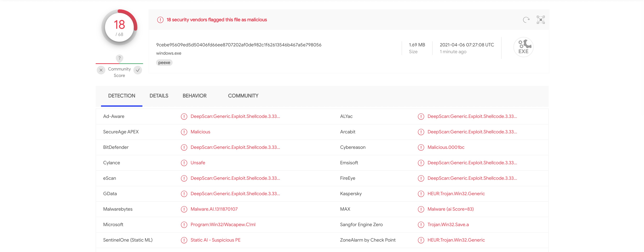Click Malwarebytes Malware.AI.1311870107 detection label
The height and width of the screenshot is (252, 644).
[214, 209]
